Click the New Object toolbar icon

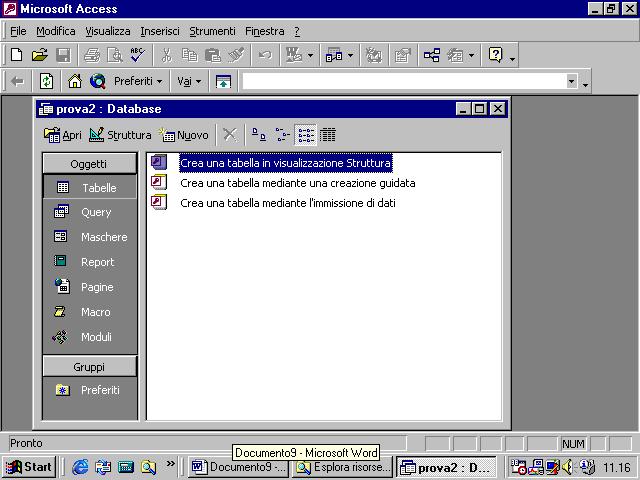[455, 55]
